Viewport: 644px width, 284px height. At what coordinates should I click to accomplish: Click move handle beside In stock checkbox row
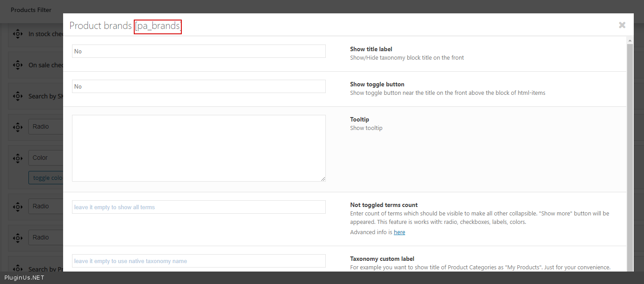coord(18,34)
